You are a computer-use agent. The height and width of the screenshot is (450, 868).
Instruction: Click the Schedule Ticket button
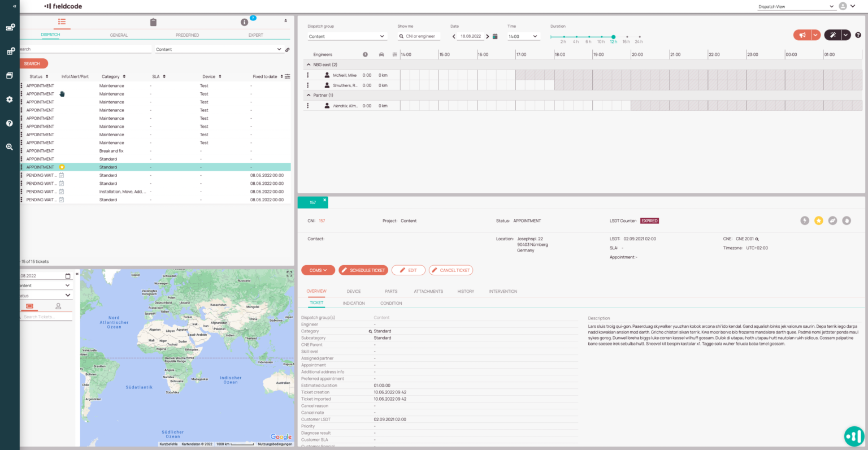pyautogui.click(x=363, y=270)
